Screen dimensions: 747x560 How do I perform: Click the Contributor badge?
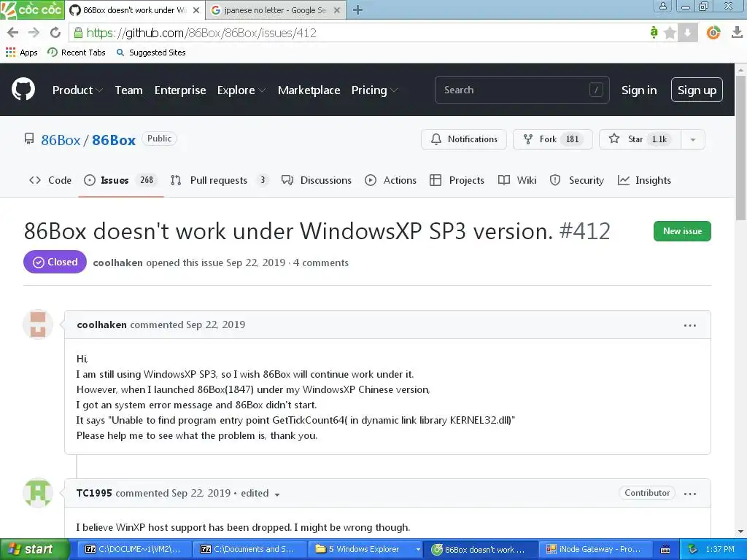(x=647, y=493)
